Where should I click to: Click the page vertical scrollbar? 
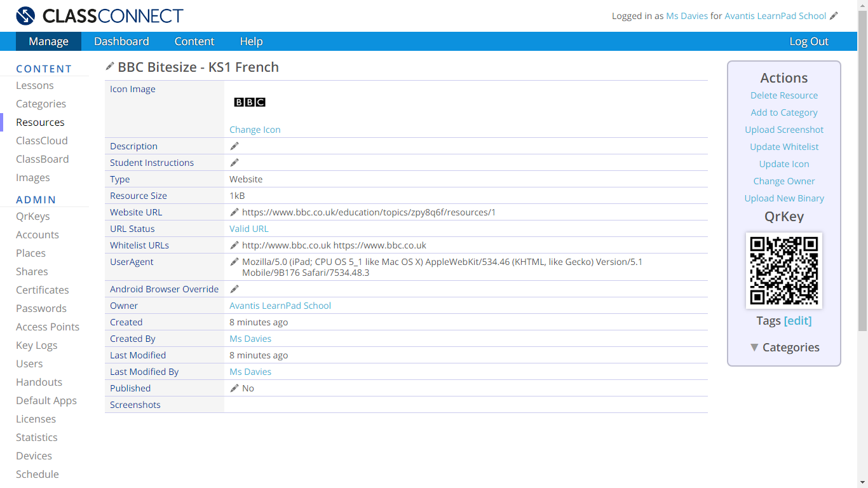pyautogui.click(x=862, y=172)
